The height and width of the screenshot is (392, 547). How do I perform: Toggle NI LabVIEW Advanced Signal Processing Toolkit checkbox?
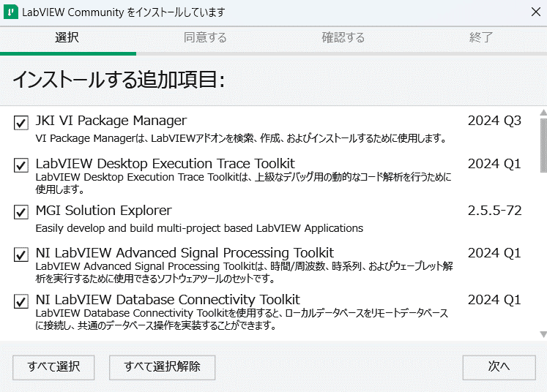[21, 255]
